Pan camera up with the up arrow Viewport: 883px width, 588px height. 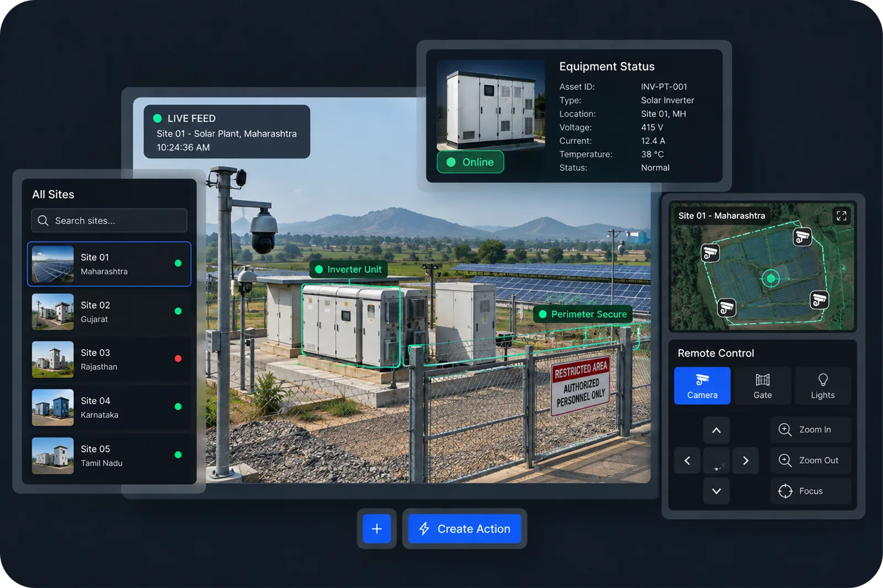pyautogui.click(x=716, y=430)
